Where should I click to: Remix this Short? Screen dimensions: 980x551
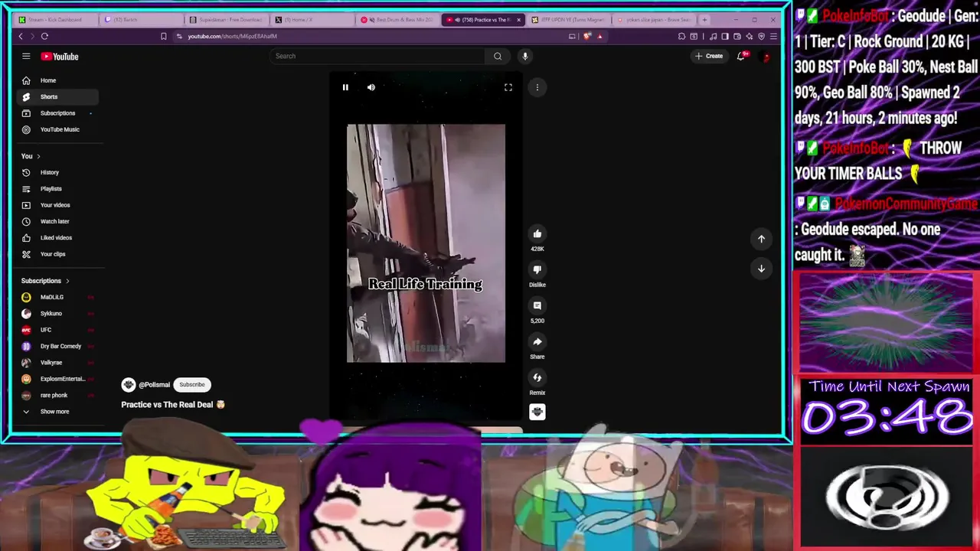click(537, 377)
